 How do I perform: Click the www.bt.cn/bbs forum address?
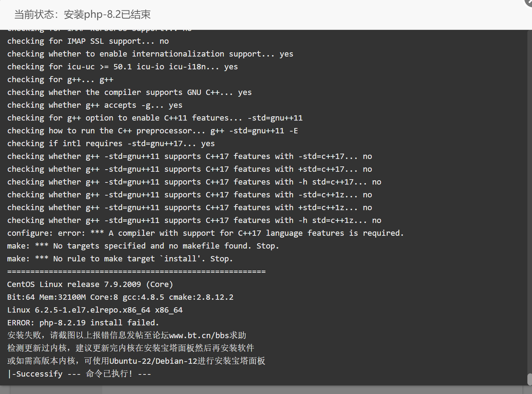pyautogui.click(x=199, y=335)
